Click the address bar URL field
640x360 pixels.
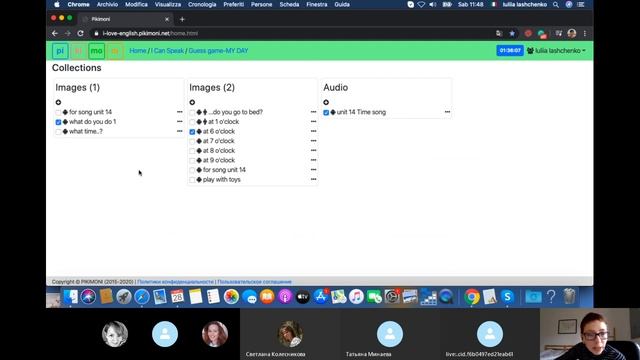[x=294, y=33]
